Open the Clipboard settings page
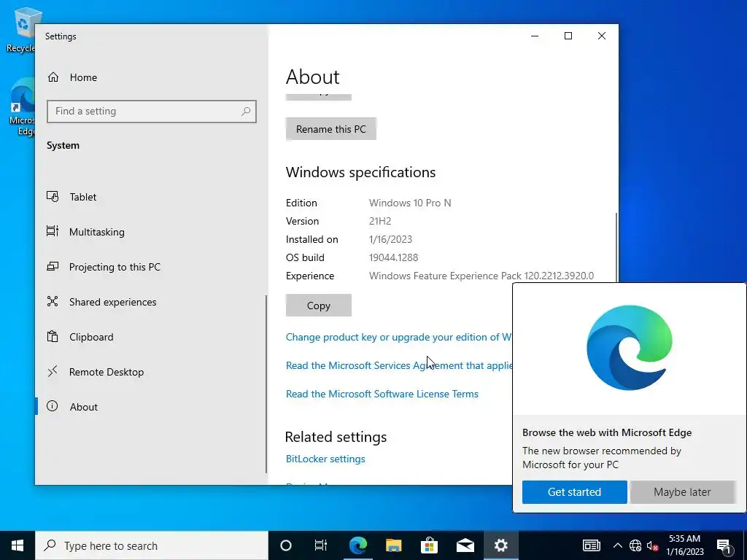The image size is (747, 560). 150,337
